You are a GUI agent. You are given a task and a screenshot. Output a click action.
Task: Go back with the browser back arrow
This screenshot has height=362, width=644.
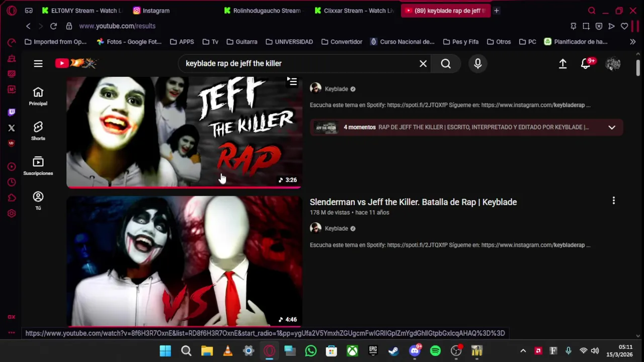coord(28,26)
